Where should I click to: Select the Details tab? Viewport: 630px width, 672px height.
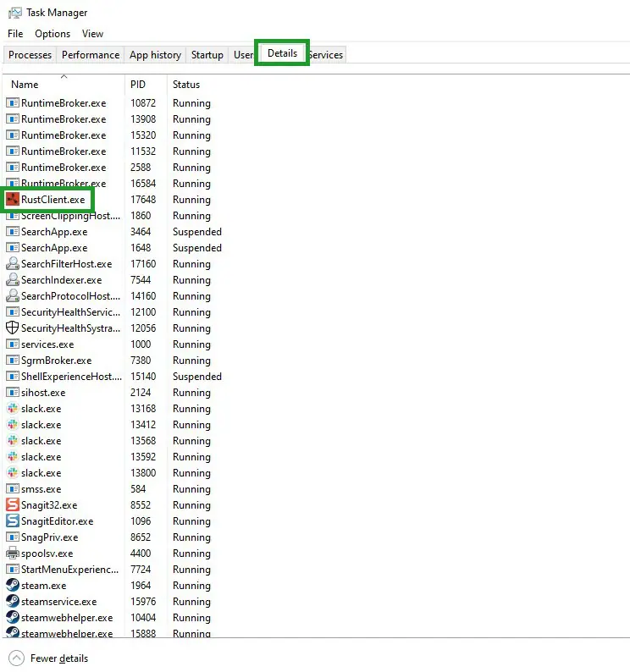pyautogui.click(x=282, y=53)
